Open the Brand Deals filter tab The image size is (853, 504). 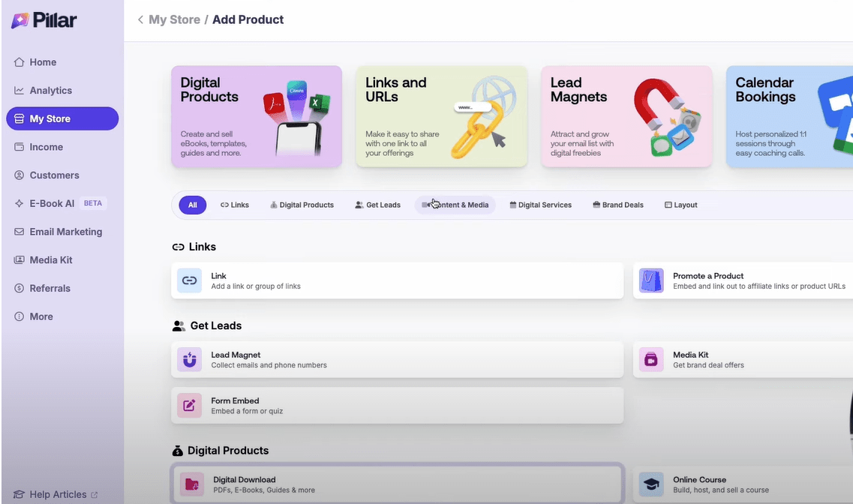[x=617, y=205]
